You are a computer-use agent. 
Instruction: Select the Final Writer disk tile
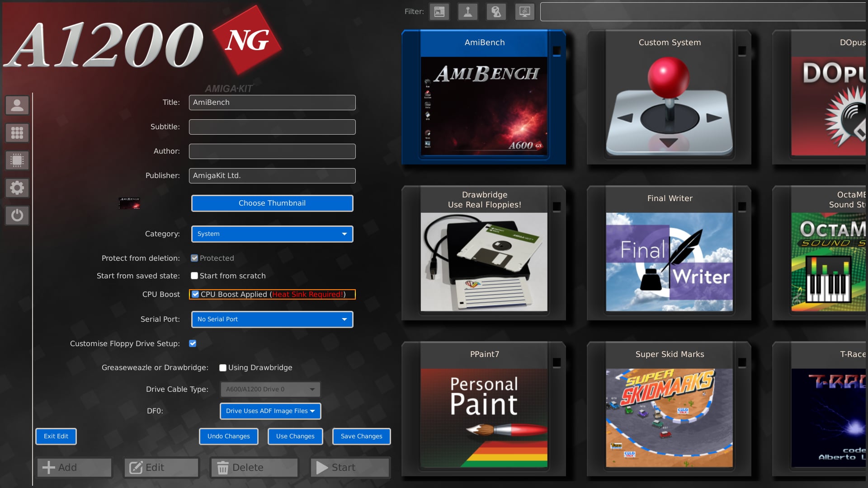coord(669,253)
